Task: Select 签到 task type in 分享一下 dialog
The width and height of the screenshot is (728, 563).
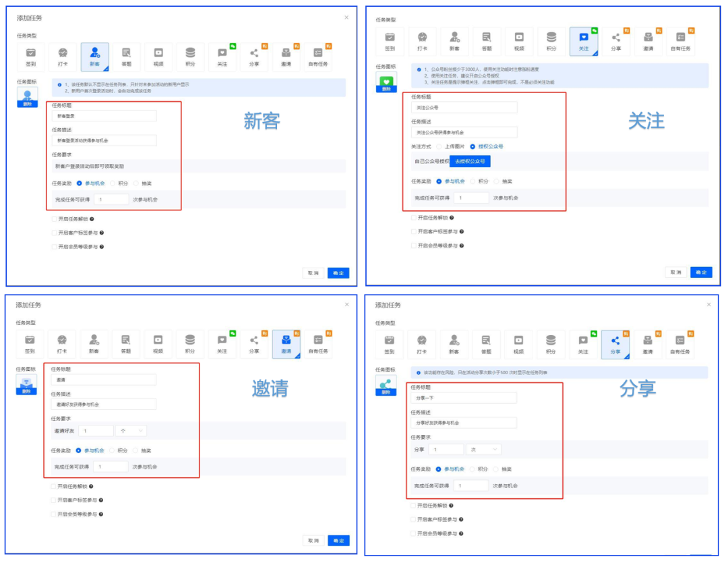Action: tap(389, 345)
